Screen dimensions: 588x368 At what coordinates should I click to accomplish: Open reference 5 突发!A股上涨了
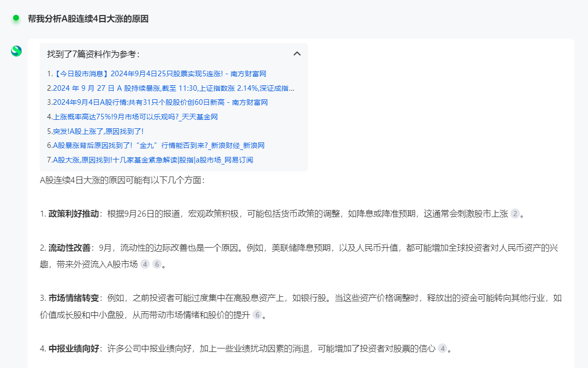[x=95, y=131]
